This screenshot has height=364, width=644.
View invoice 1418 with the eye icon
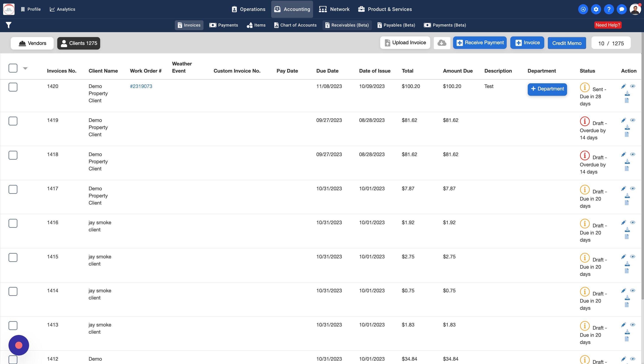(633, 154)
